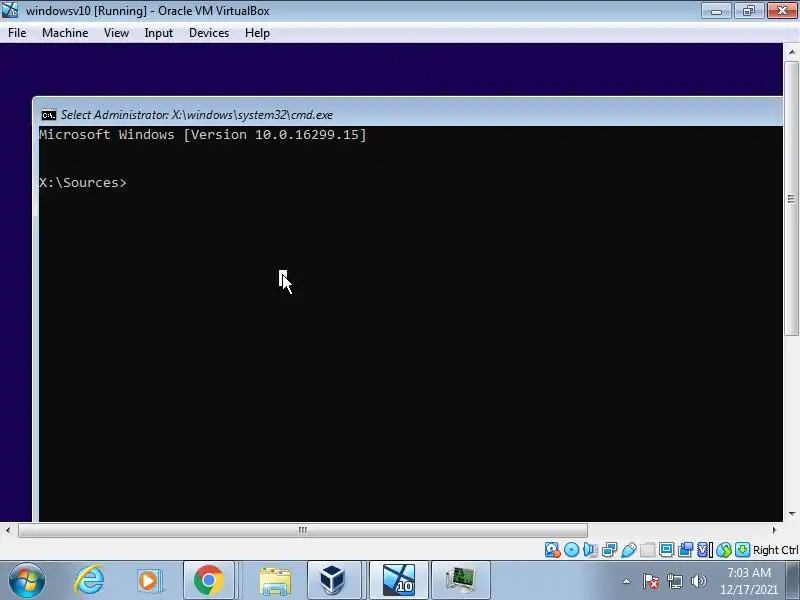Image resolution: width=800 pixels, height=600 pixels.
Task: Open File Explorer from taskbar
Action: (275, 581)
